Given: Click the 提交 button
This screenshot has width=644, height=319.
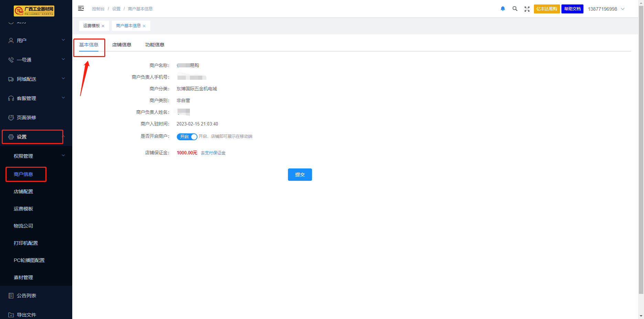Looking at the screenshot, I should click(x=300, y=175).
